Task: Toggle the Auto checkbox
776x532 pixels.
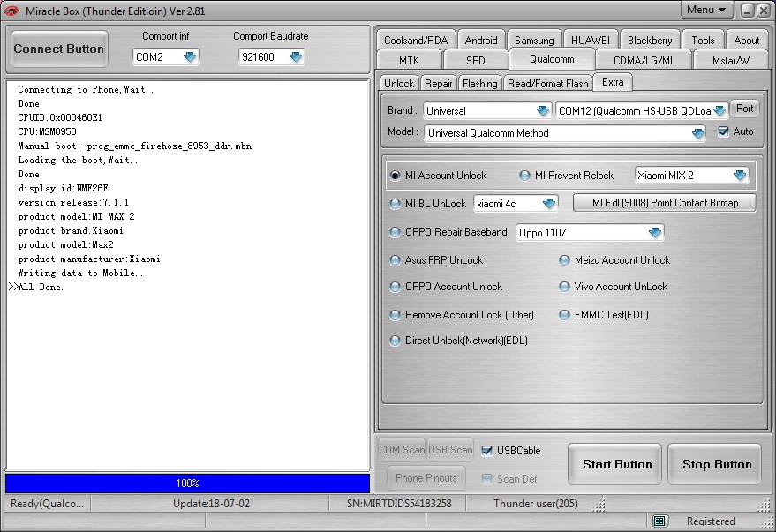Action: 723,131
